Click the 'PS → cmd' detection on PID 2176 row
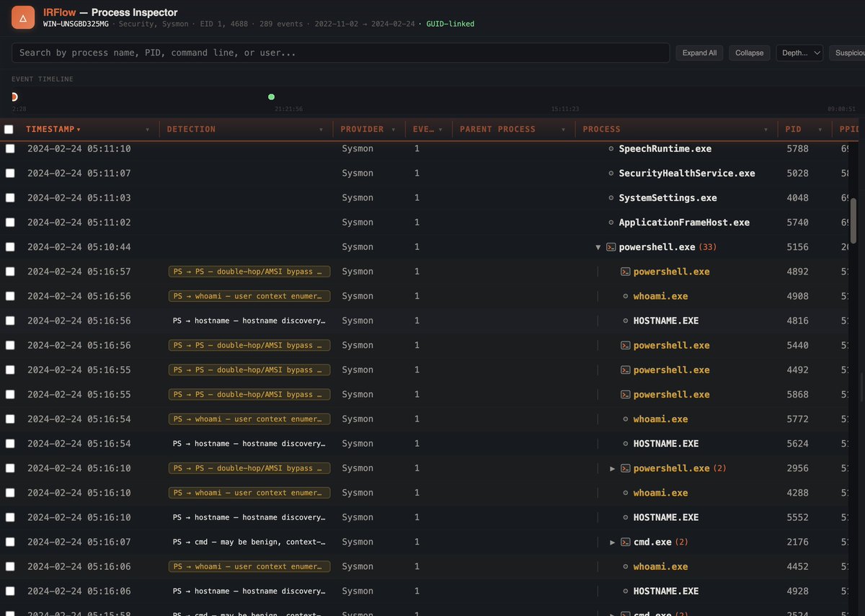This screenshot has width=865, height=616. 249,542
